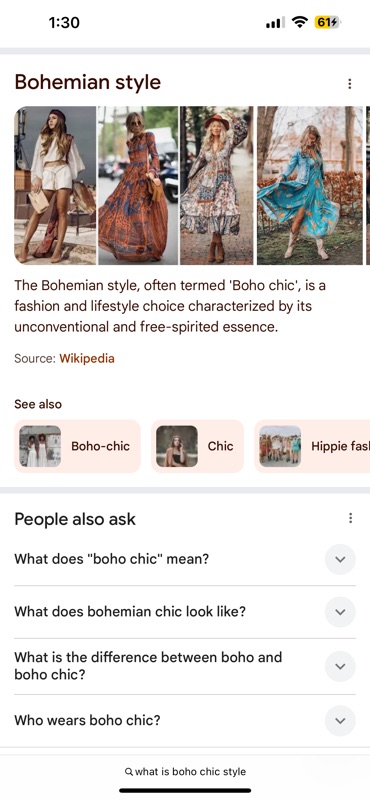
Task: Open the three-dot menu beside People also ask
Action: (x=350, y=518)
